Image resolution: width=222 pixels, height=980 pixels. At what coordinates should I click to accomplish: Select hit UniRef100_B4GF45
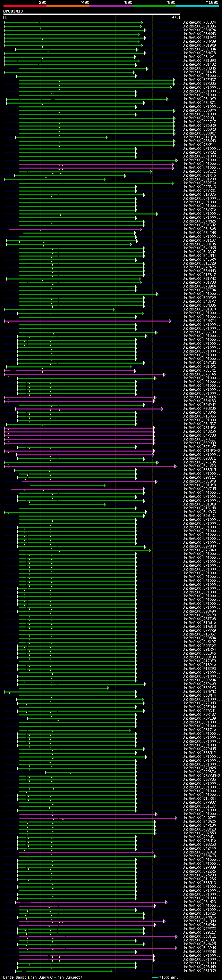pyautogui.click(x=199, y=374)
